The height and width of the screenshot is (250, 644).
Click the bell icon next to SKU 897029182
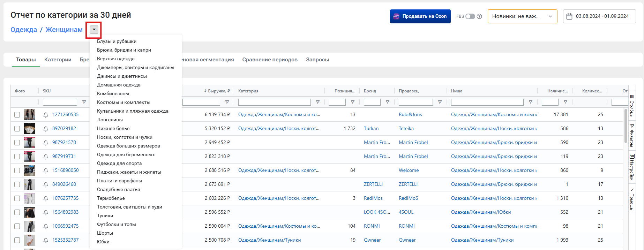46,129
